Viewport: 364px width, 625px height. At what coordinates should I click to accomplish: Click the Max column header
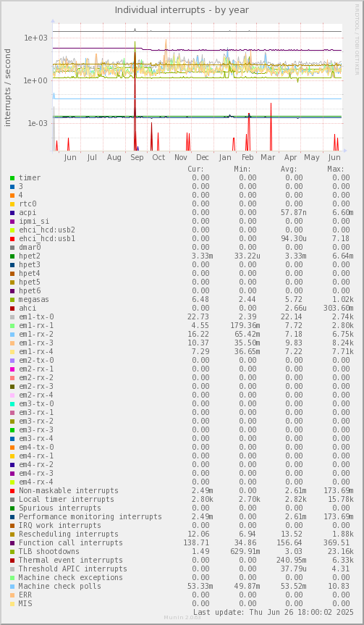pos(336,169)
